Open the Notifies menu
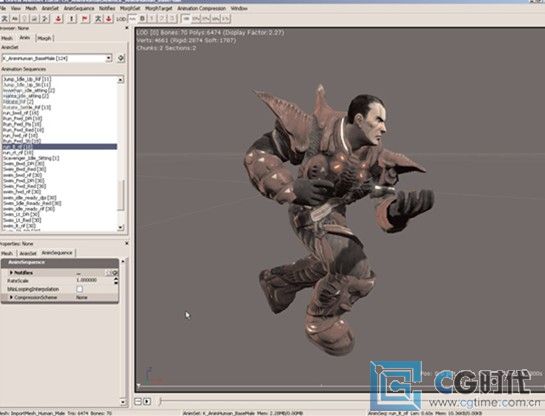 click(107, 8)
